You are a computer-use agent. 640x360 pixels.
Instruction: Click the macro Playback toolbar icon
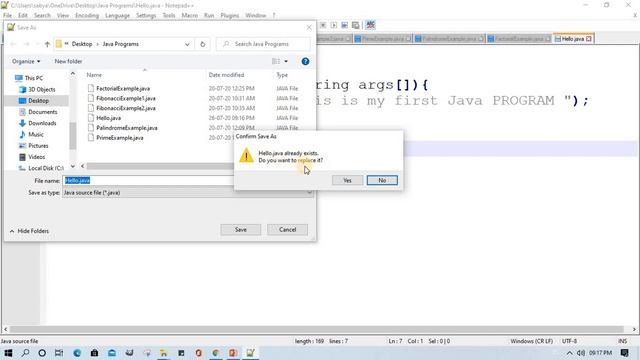coord(333,25)
